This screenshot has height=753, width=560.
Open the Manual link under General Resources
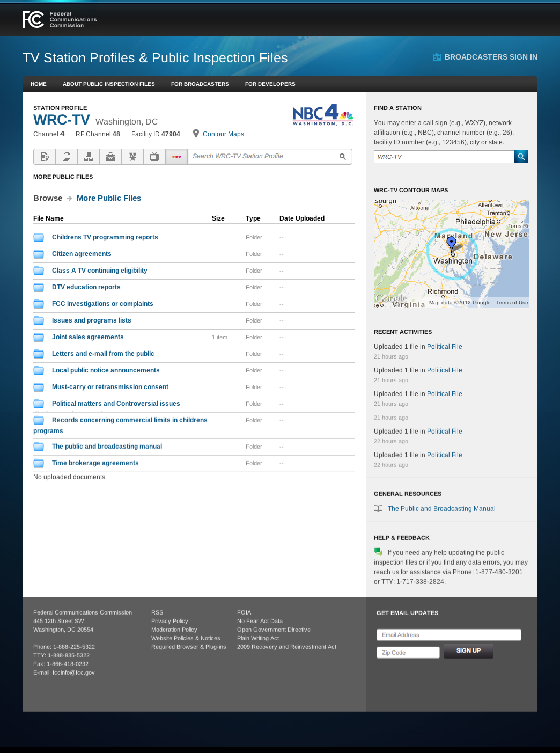[x=441, y=509]
